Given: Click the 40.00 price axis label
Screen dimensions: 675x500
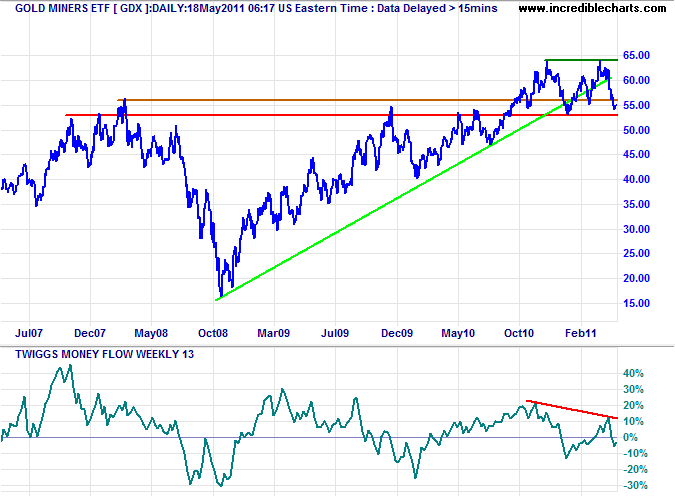Looking at the screenshot, I should tap(636, 179).
